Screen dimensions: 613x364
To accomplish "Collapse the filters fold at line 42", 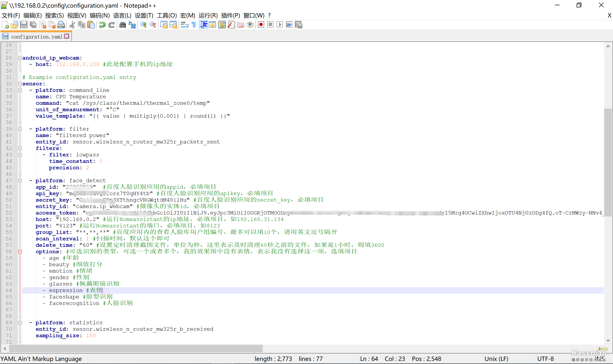I will point(20,148).
